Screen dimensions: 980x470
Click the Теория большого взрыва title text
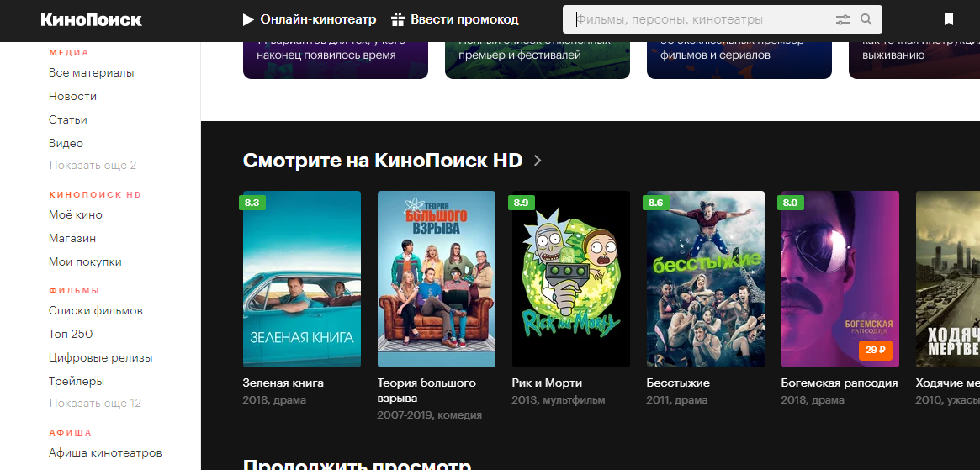click(426, 391)
